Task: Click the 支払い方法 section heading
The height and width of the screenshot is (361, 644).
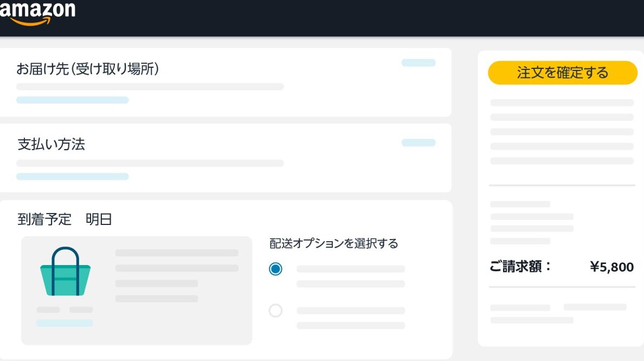Action: (51, 144)
